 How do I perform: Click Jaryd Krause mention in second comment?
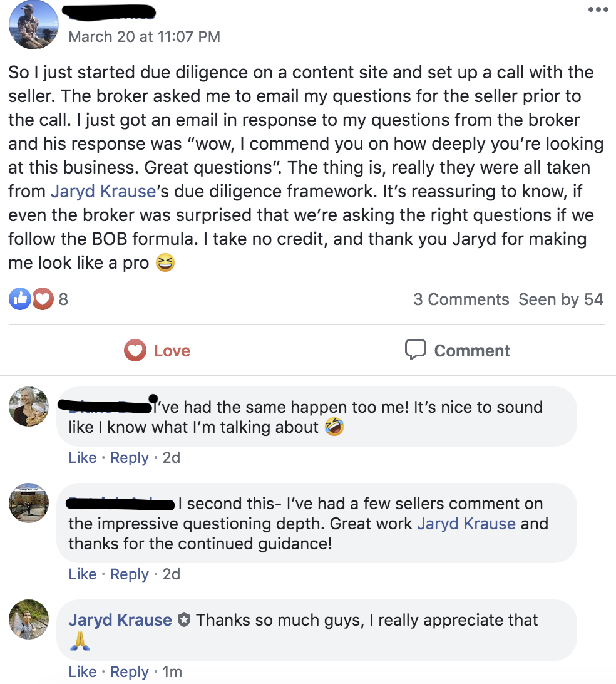[x=466, y=524]
